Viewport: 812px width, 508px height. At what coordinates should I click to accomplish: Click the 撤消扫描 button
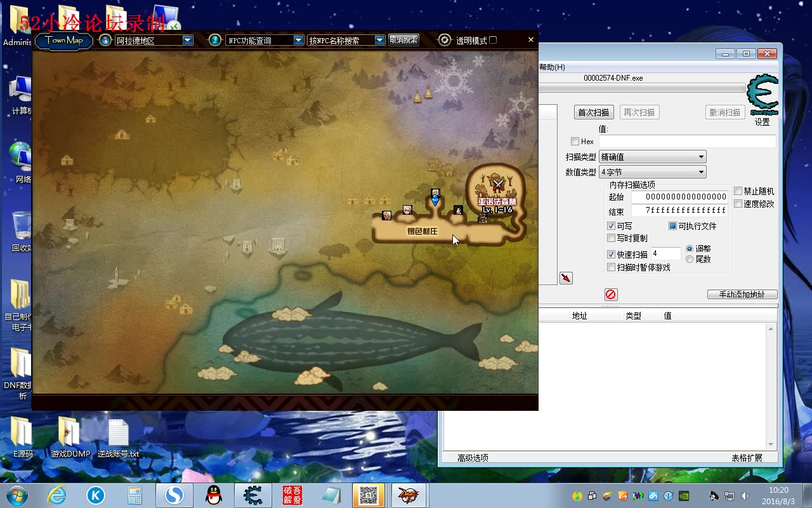coord(725,112)
